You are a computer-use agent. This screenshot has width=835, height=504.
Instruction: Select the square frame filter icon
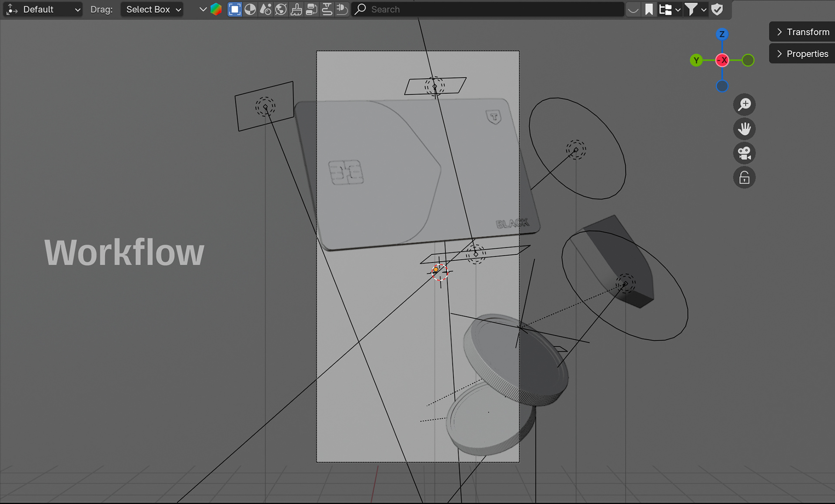[x=234, y=9]
